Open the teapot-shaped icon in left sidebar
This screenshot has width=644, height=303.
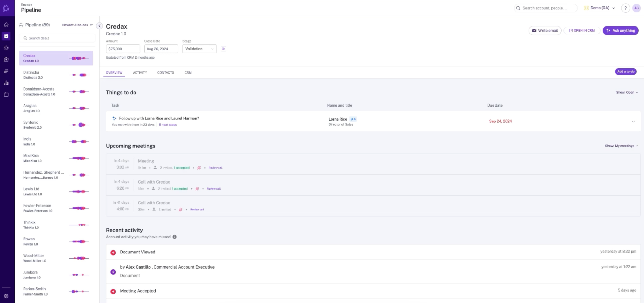tap(6, 71)
